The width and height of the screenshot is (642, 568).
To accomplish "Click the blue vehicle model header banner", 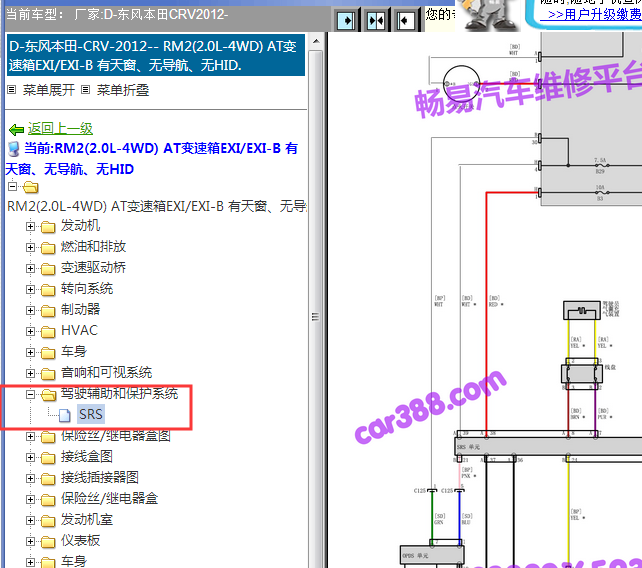I will 156,55.
